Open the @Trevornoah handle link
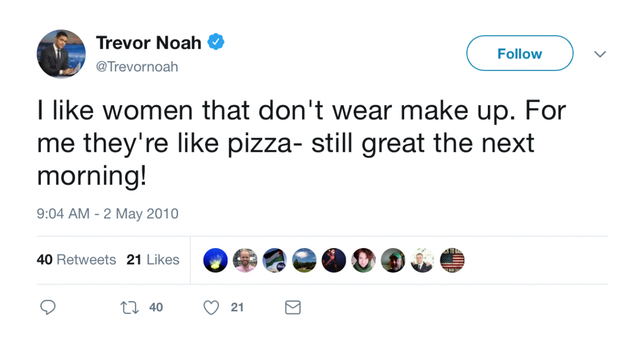The image size is (644, 343). [x=137, y=67]
